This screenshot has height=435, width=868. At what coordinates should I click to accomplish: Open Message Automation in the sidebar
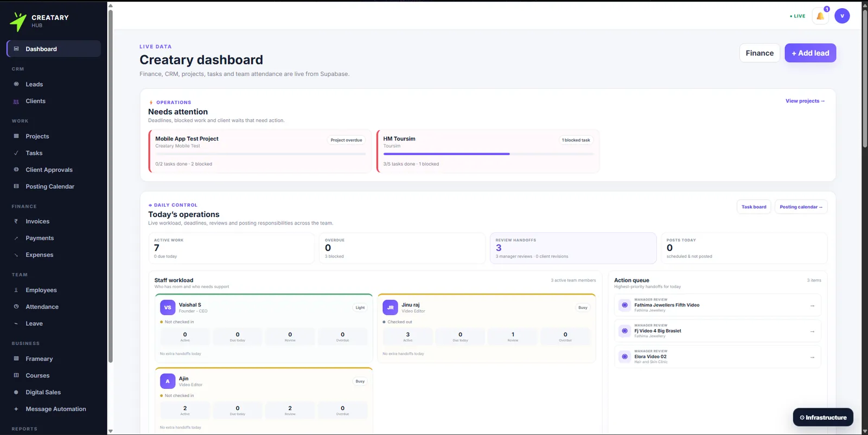[54, 409]
